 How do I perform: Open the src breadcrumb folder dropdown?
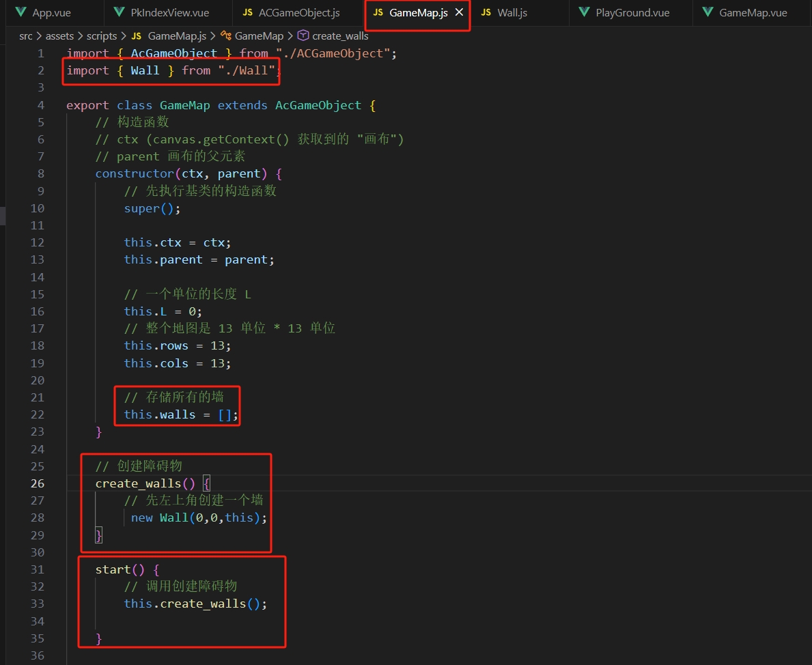tap(26, 36)
